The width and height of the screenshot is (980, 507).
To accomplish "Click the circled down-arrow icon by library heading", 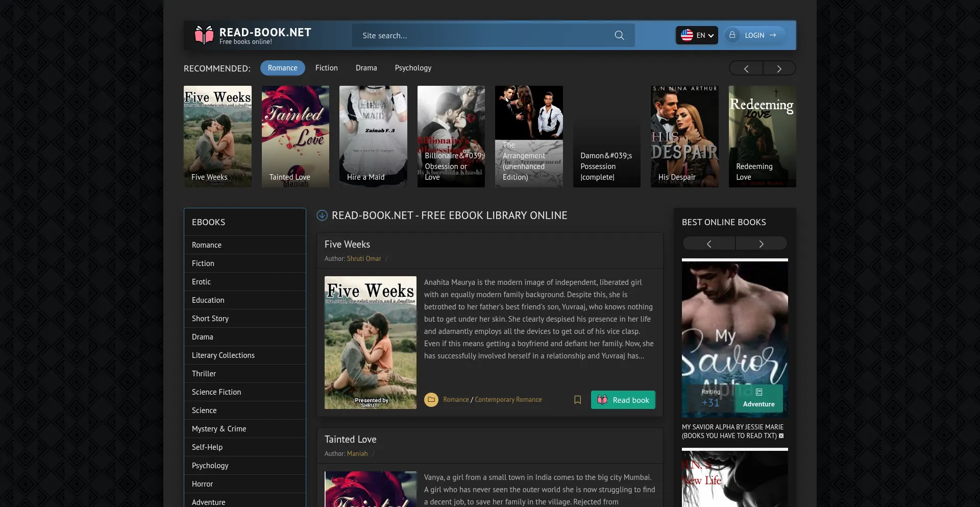I will pyautogui.click(x=322, y=215).
